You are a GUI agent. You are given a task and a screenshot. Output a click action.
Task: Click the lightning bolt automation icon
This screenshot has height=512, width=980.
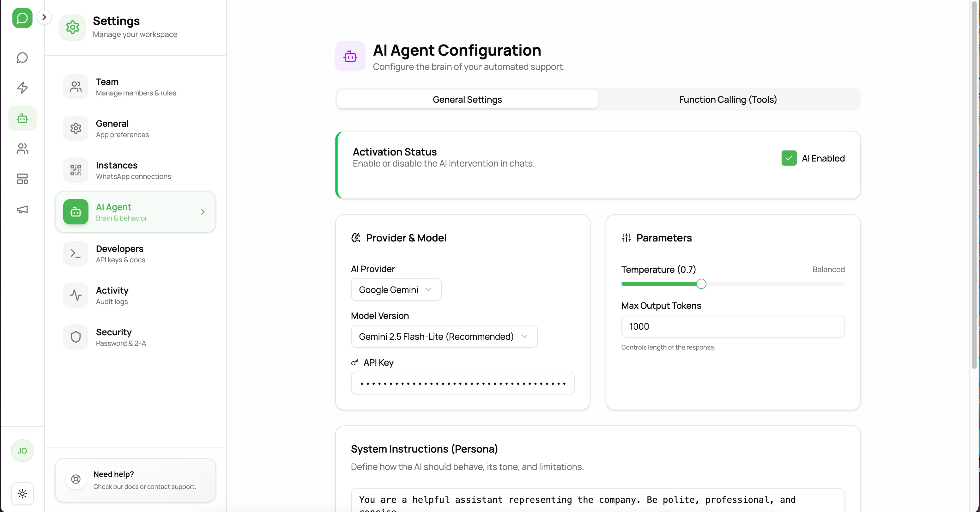coord(22,88)
